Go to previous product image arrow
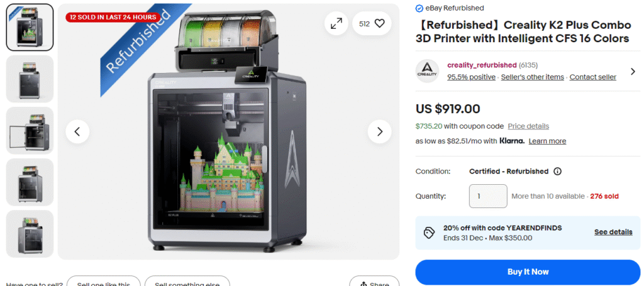Image resolution: width=644 pixels, height=286 pixels. pos(77,132)
